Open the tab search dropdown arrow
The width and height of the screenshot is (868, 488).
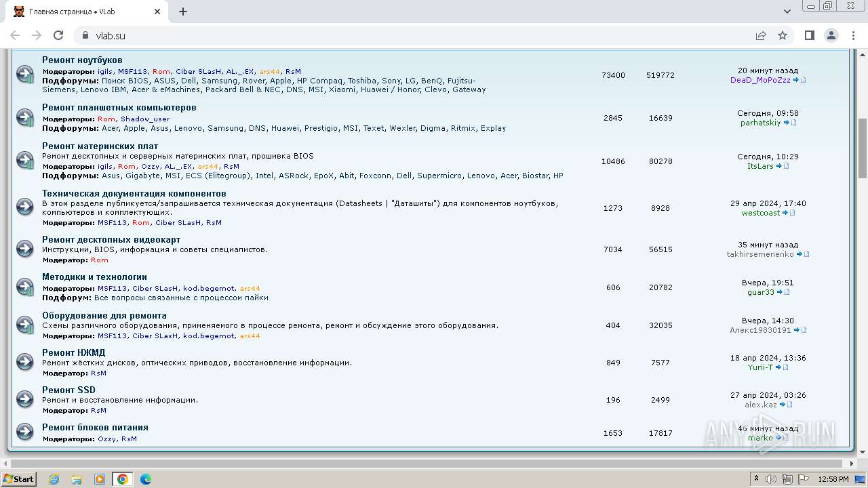(x=787, y=12)
